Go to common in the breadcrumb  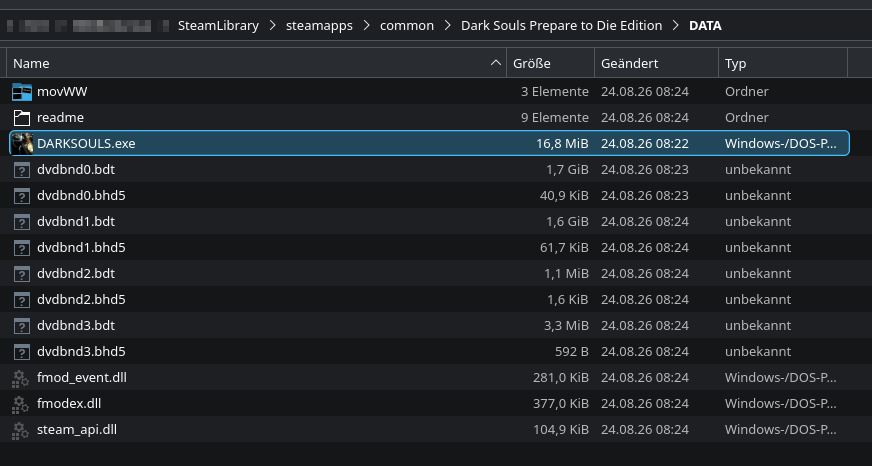pos(407,26)
